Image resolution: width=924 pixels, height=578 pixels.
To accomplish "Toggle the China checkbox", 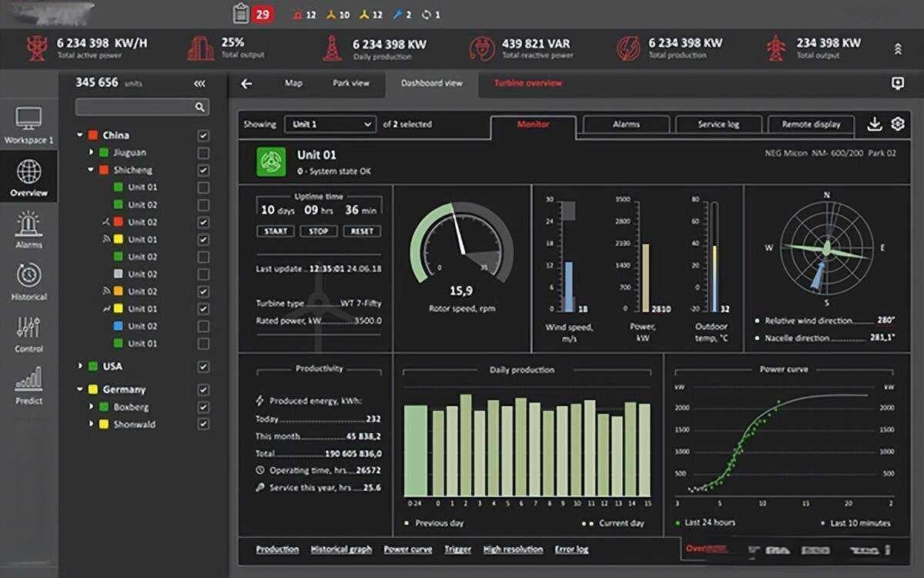I will (203, 136).
